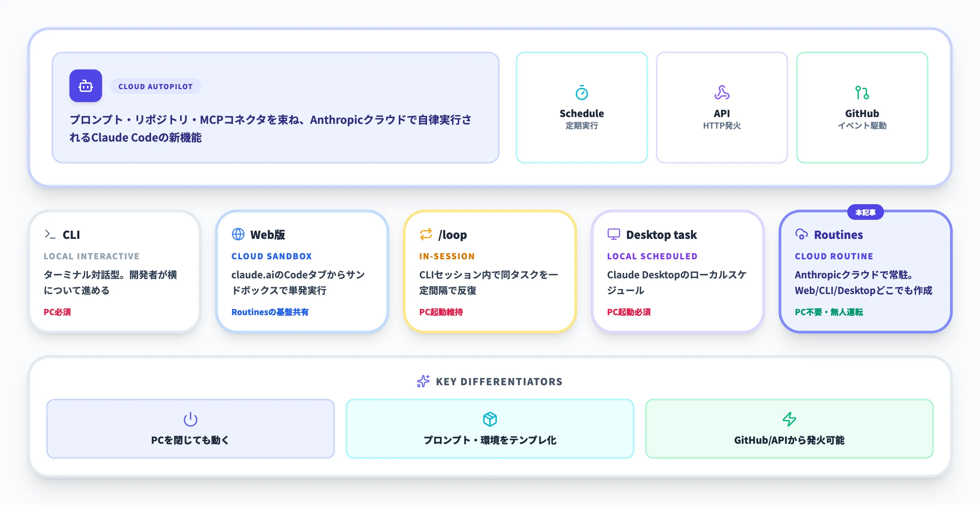Click the CLIセッション内 description in /loop card
Viewport: 980px width, 505px height.
pos(489,282)
